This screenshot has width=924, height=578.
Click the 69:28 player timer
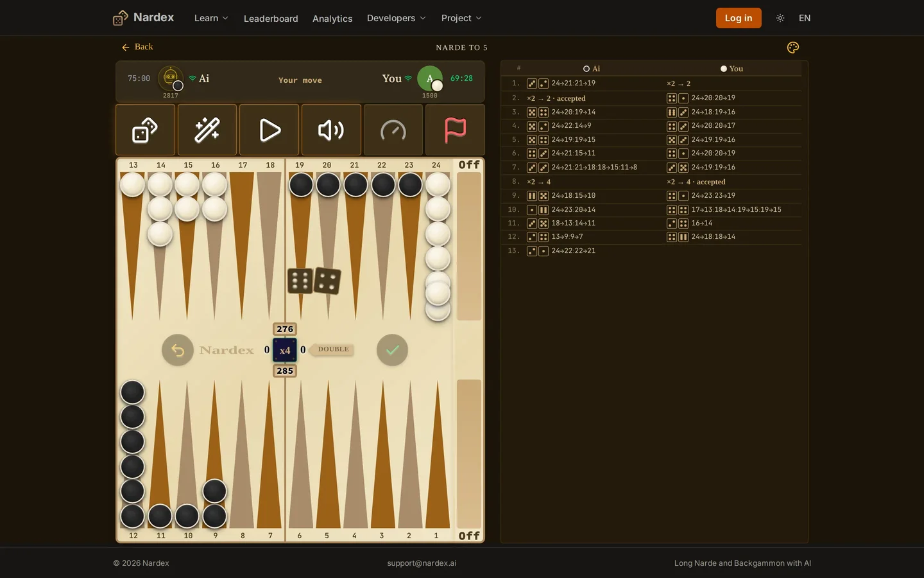tap(461, 78)
